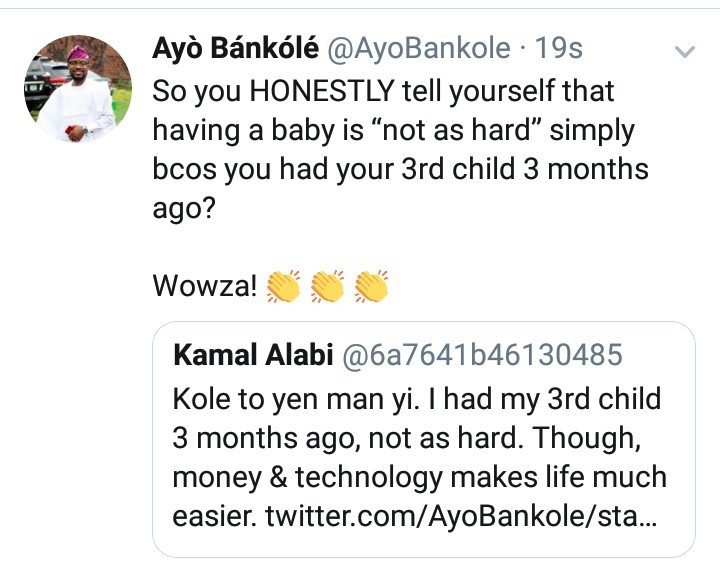The height and width of the screenshot is (572, 720).
Task: Click the second clapping hands emoji
Action: (327, 286)
